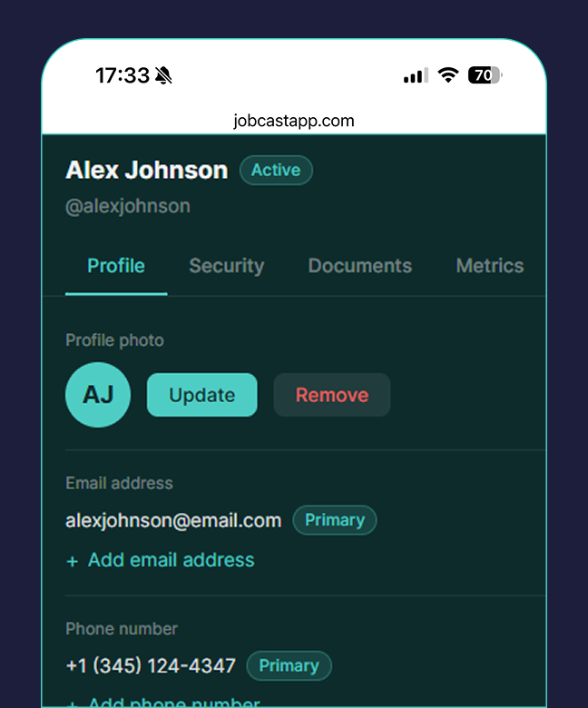
Task: Click the Email address label
Action: (x=119, y=483)
